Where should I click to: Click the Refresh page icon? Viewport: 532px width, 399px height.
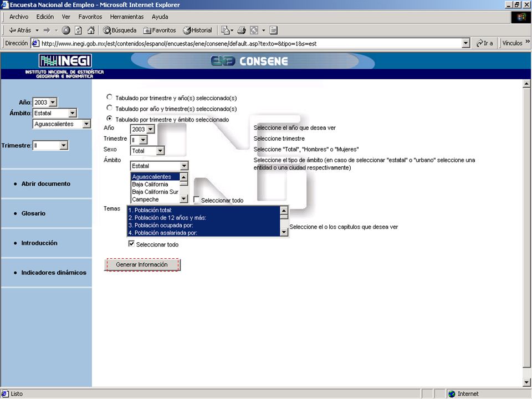click(78, 30)
